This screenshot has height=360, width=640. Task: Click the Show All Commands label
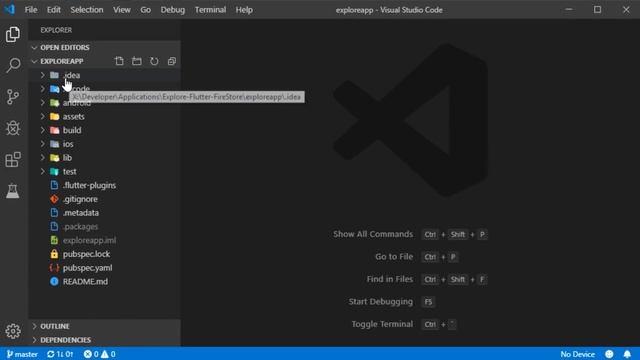pyautogui.click(x=373, y=234)
